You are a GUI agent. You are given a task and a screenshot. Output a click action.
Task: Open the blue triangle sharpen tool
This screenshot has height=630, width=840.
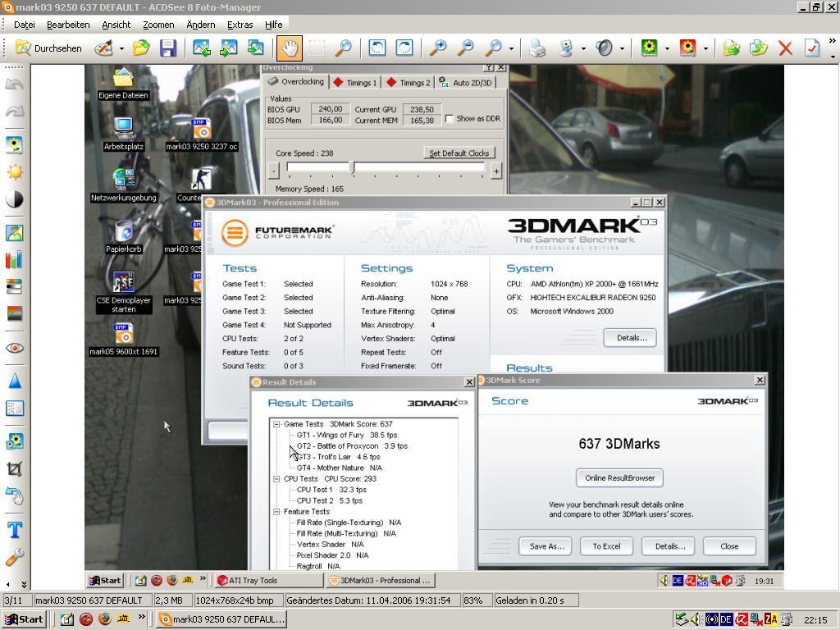coord(15,381)
